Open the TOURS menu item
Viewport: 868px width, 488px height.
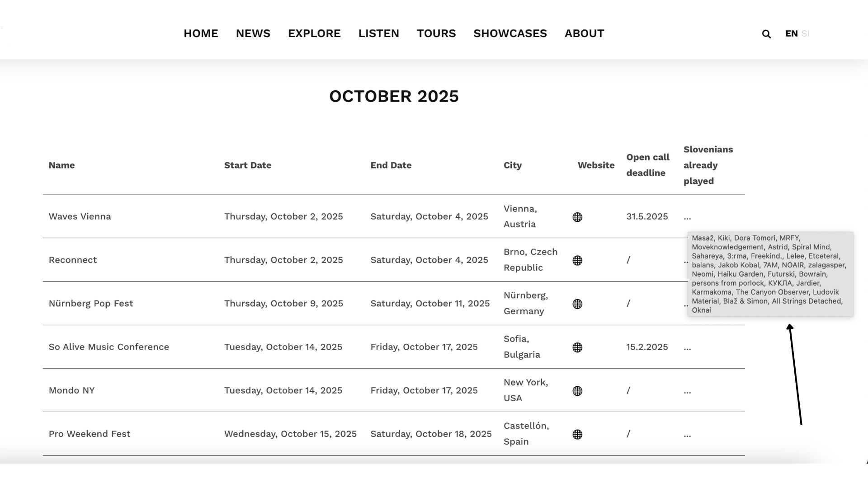(436, 33)
